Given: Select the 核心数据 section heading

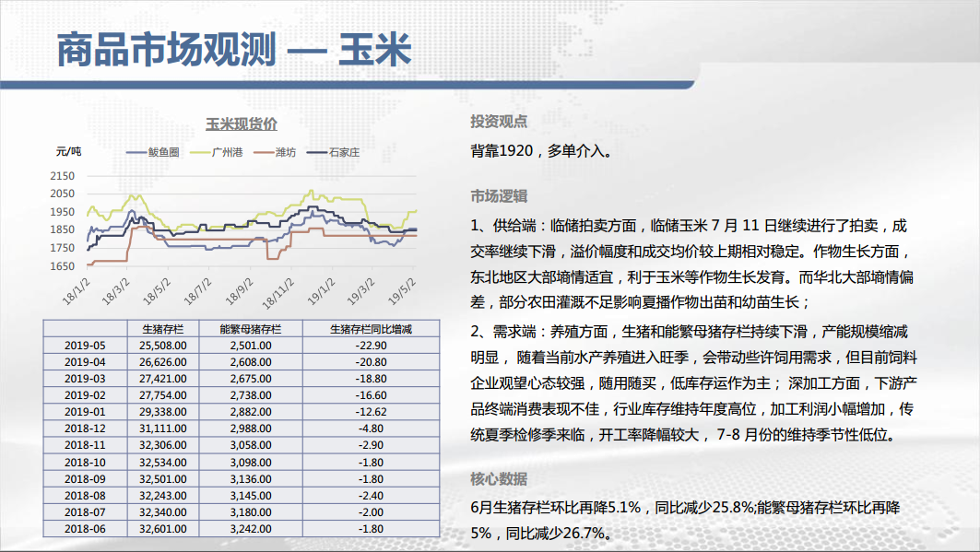Looking at the screenshot, I should 499,479.
